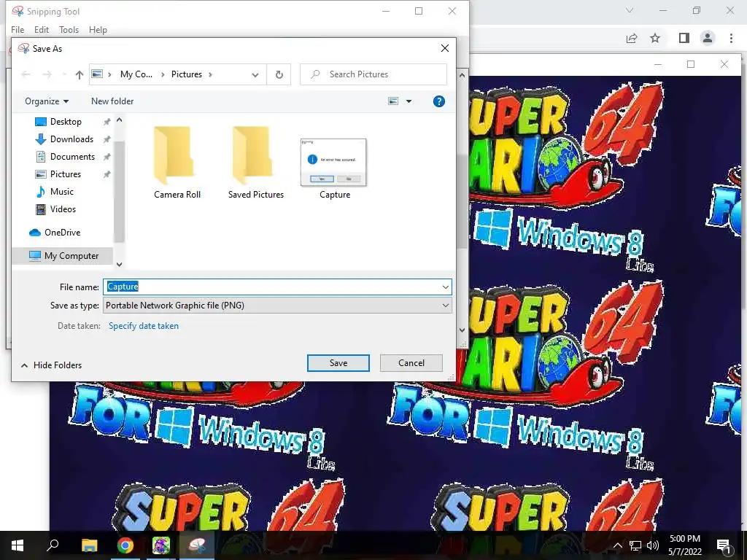Open the Windows Start menu

click(x=18, y=545)
